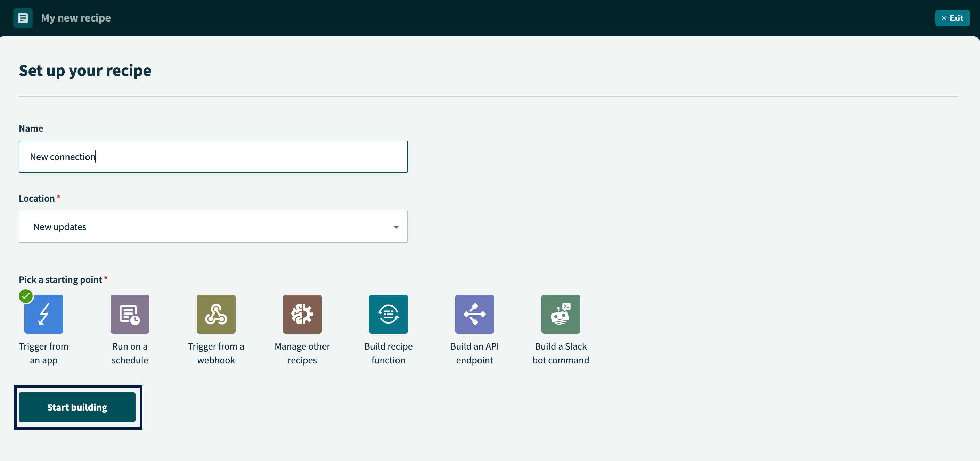This screenshot has height=461, width=980.
Task: Select the Build an API endpoint icon
Action: (x=474, y=314)
